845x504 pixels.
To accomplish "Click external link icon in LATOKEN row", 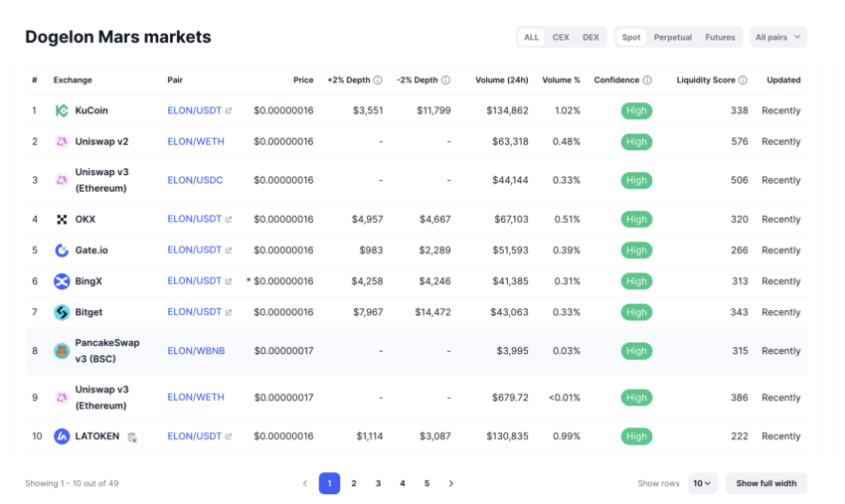I will pyautogui.click(x=229, y=436).
